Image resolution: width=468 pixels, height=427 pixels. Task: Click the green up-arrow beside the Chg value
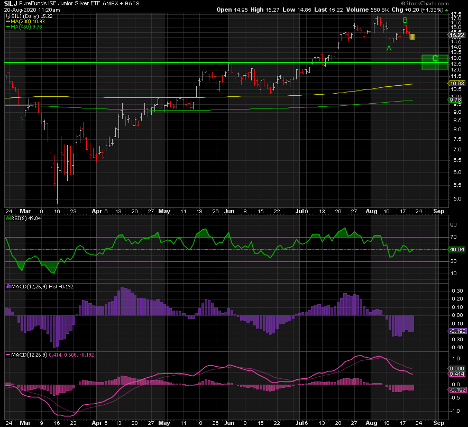tap(446, 10)
